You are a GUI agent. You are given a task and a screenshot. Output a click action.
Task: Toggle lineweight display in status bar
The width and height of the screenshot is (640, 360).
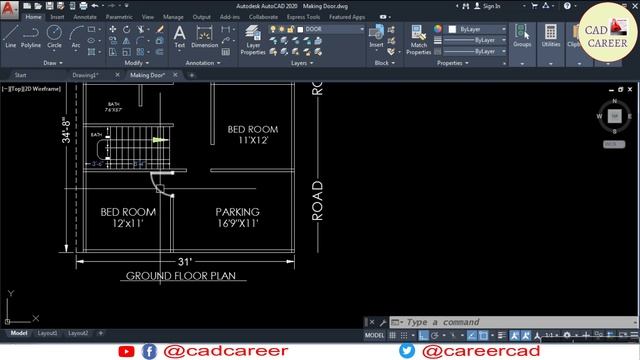502,336
